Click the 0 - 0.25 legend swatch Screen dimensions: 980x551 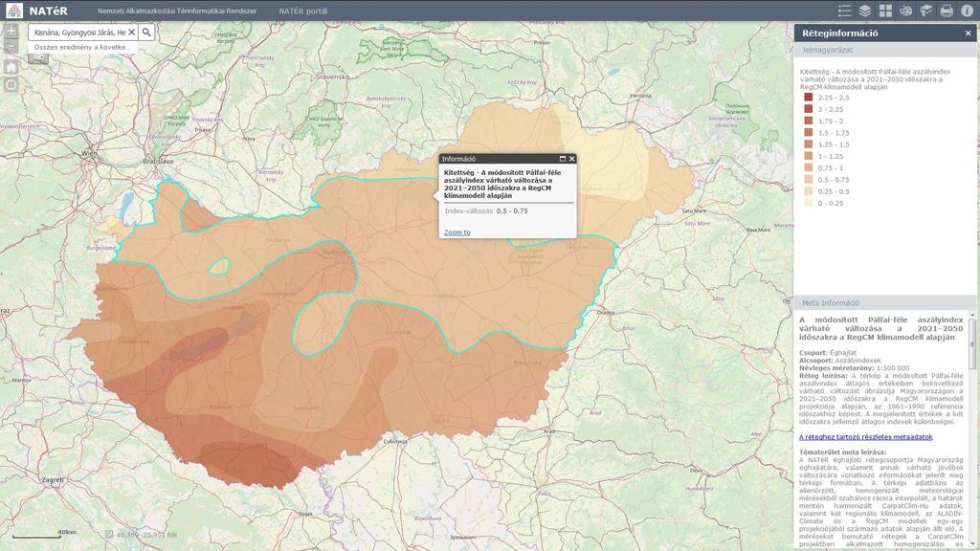808,203
